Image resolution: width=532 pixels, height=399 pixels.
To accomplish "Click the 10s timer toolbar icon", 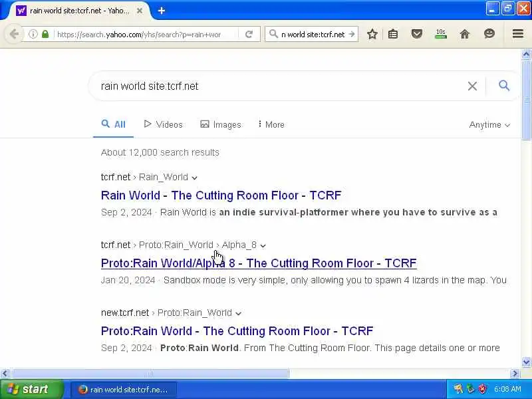I will tap(441, 34).
